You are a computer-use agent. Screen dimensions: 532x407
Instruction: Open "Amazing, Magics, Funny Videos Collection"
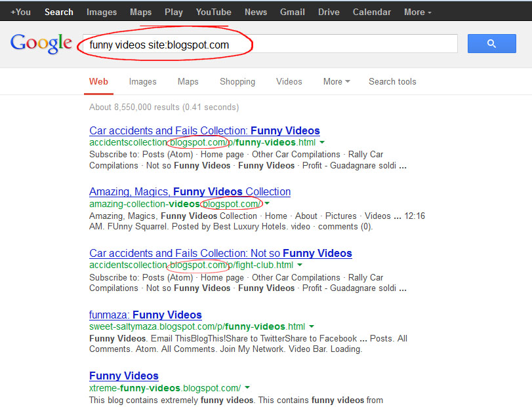(190, 191)
